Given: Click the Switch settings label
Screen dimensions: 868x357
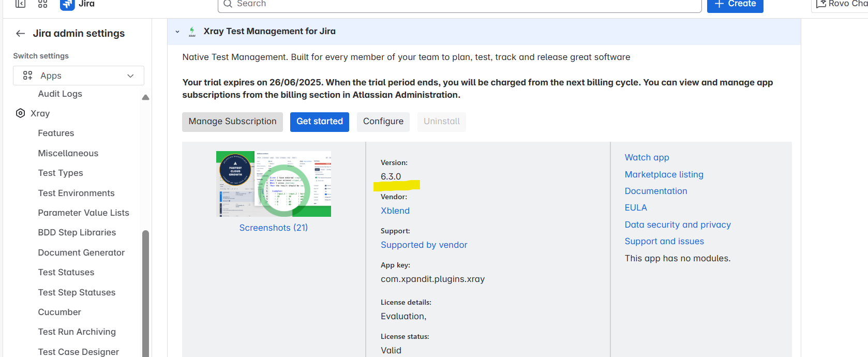Looking at the screenshot, I should point(41,56).
